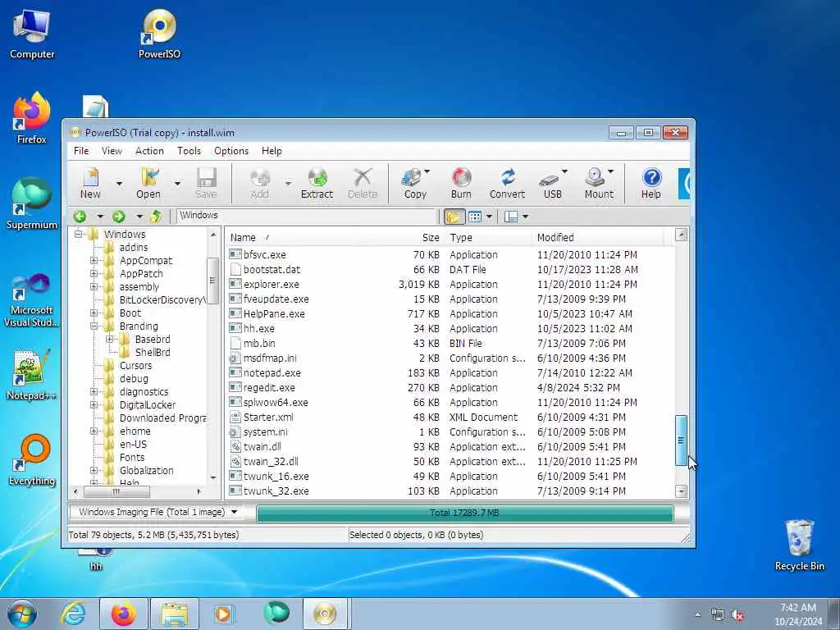Click Internet Explorer in the taskbar
840x630 pixels.
click(73, 614)
